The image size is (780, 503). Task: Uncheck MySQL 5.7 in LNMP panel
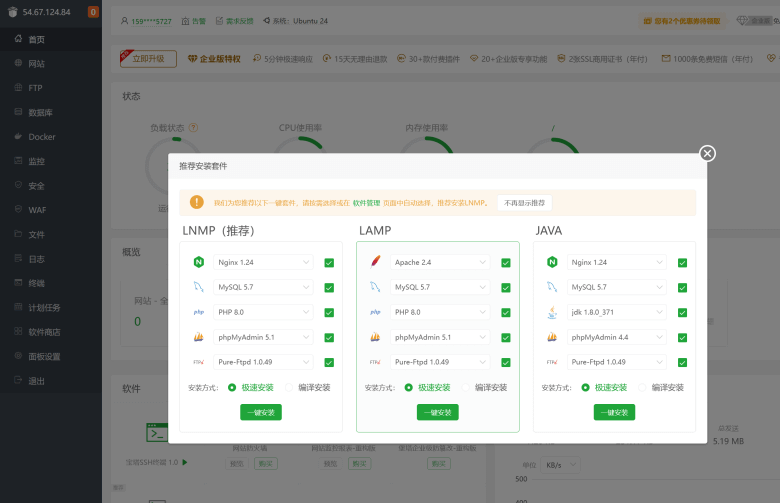click(x=329, y=288)
